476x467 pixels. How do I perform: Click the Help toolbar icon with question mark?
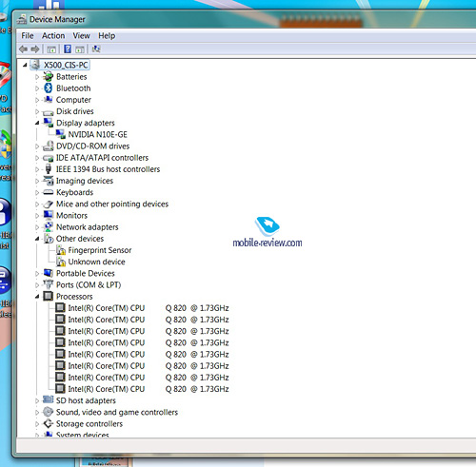point(68,49)
